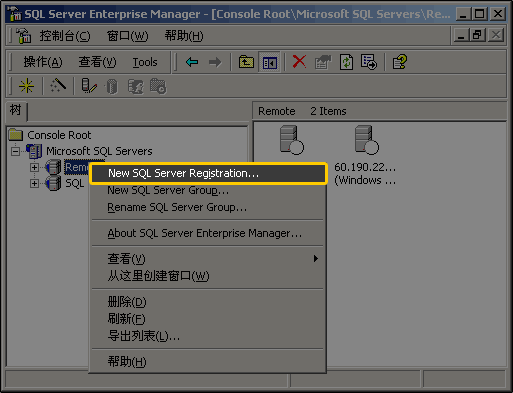Expand the SQL server group node

(x=34, y=183)
